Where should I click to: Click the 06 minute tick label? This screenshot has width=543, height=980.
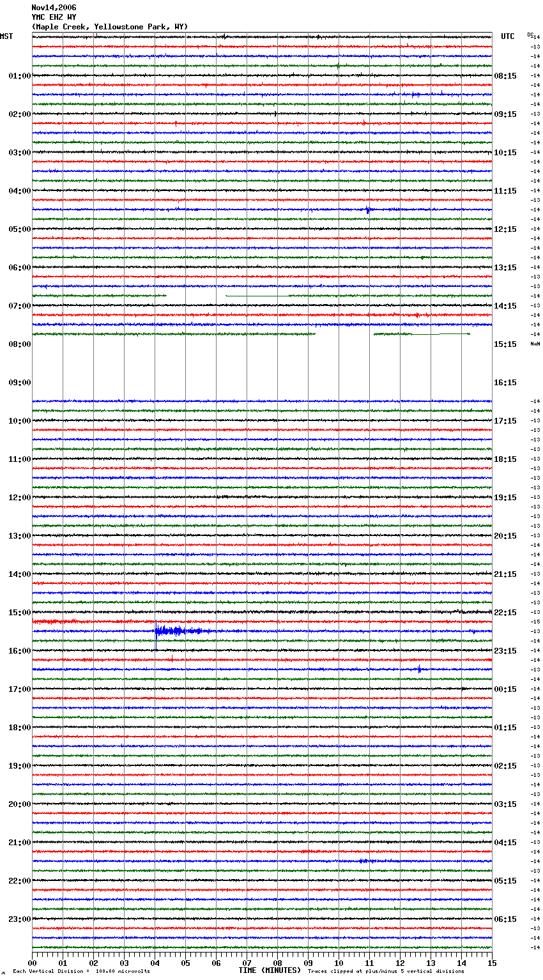(x=216, y=963)
